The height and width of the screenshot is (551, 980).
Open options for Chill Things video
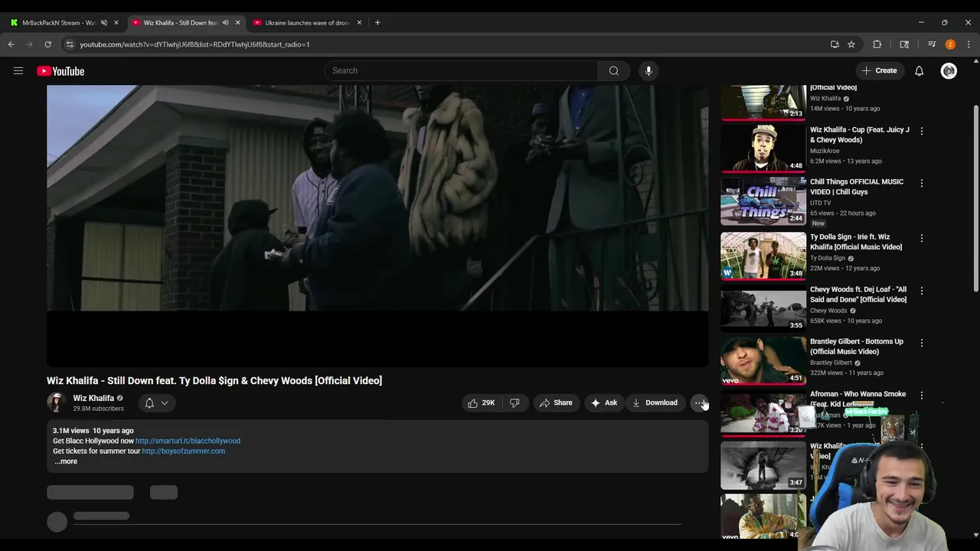click(922, 183)
